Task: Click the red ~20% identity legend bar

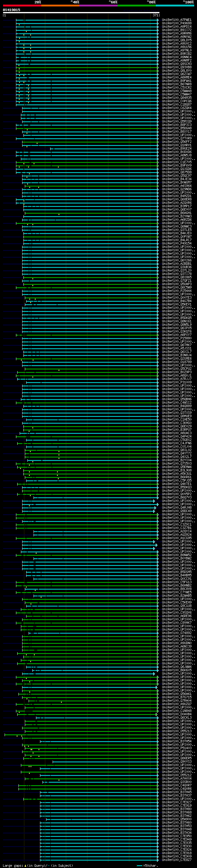Action: point(22,6)
